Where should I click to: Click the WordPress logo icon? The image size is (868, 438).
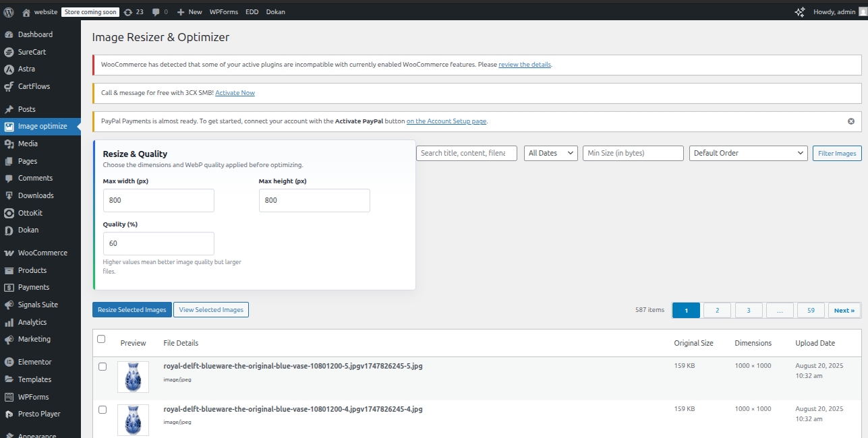(x=9, y=12)
